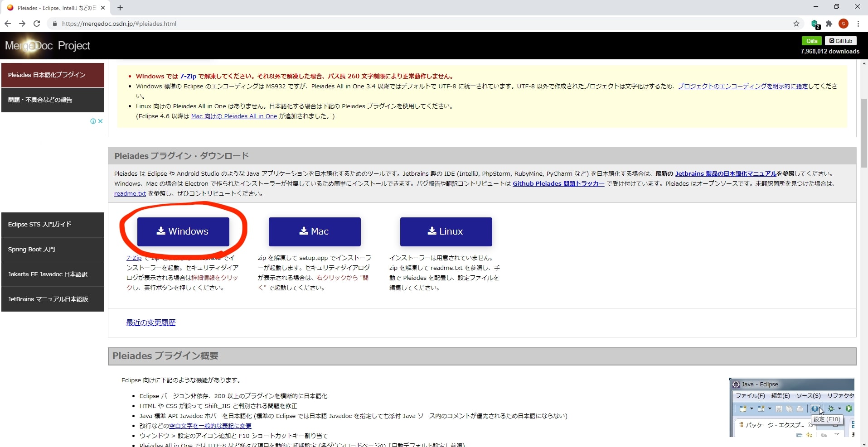Open a new browser tab
868x447 pixels.
click(120, 8)
